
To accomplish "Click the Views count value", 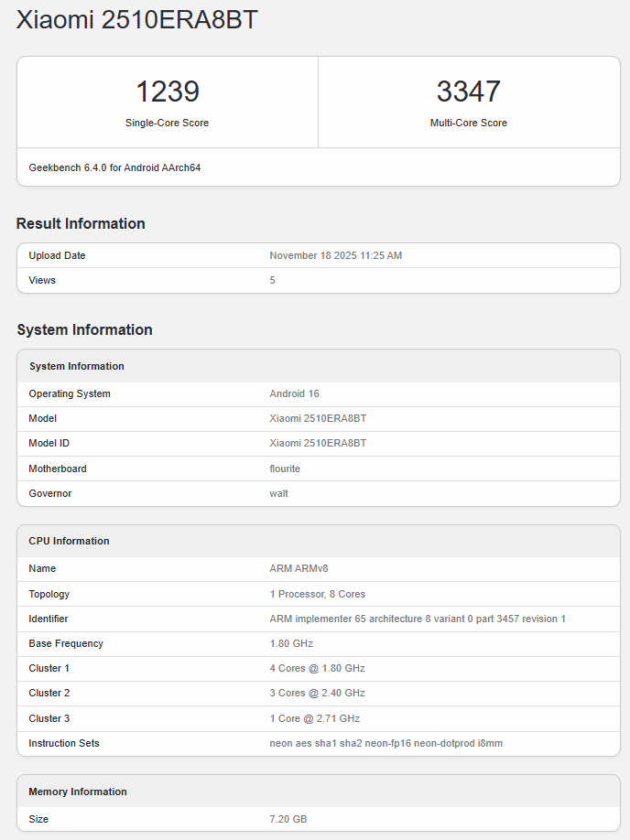I will click(272, 280).
